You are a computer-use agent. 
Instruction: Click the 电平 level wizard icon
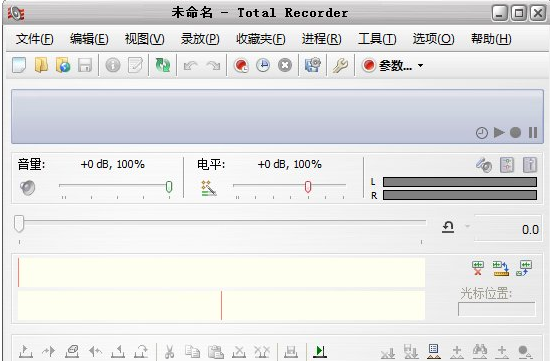point(209,188)
